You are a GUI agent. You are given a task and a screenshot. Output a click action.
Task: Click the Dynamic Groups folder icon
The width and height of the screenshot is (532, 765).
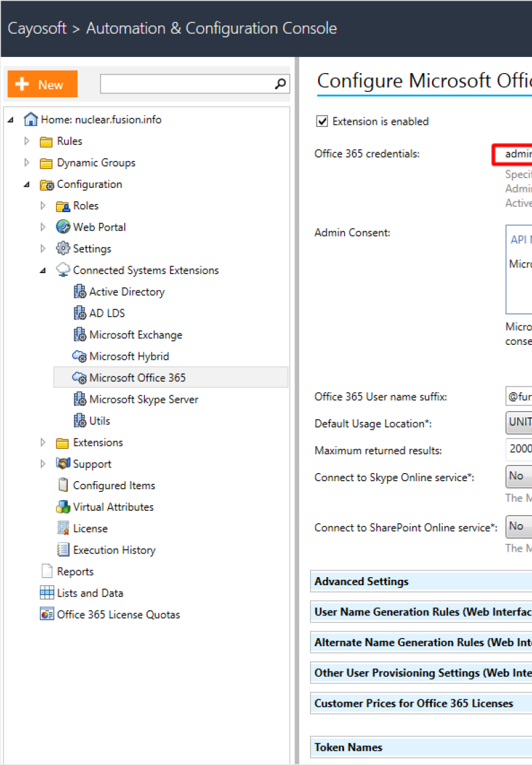coord(46,163)
